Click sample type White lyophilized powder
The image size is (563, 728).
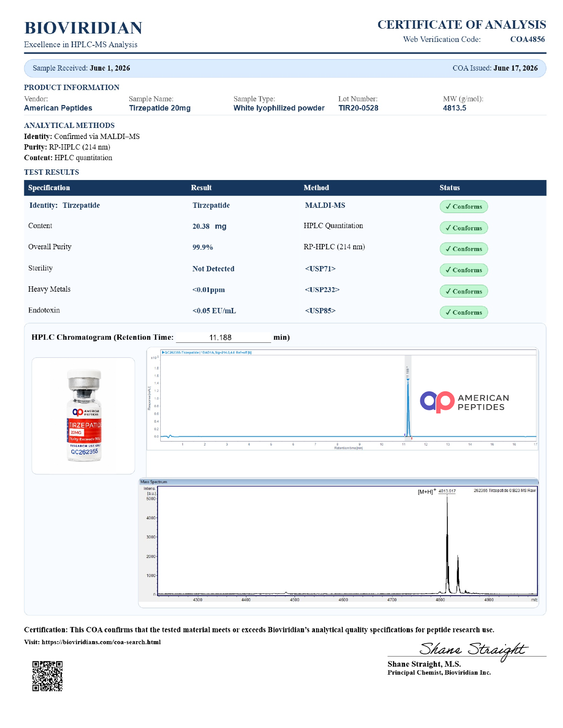coord(279,108)
